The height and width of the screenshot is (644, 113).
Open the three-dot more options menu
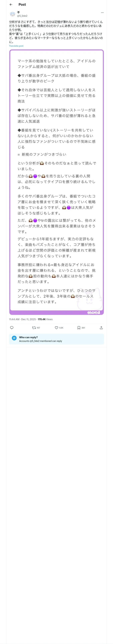[102, 13]
